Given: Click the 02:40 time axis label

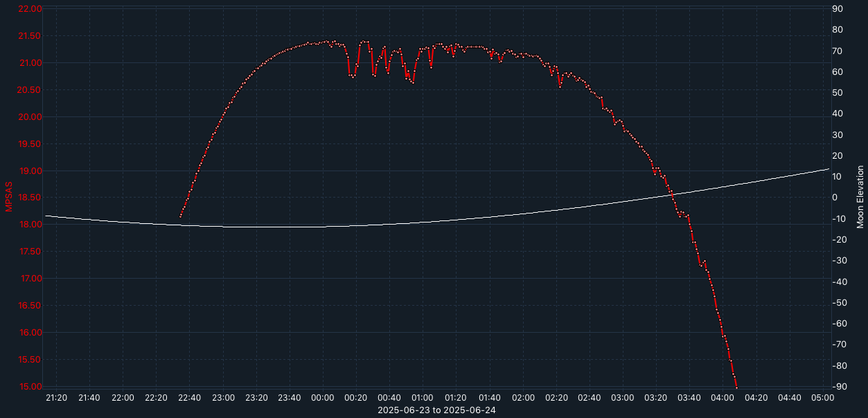Looking at the screenshot, I should (x=590, y=398).
